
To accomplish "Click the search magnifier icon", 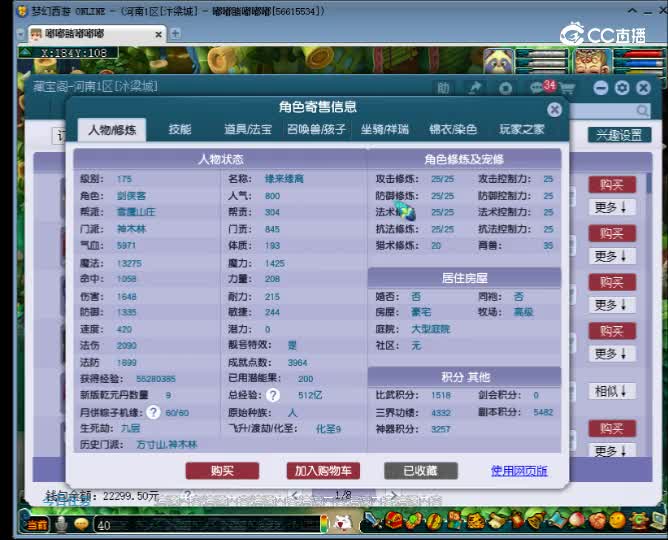I will tap(642, 111).
